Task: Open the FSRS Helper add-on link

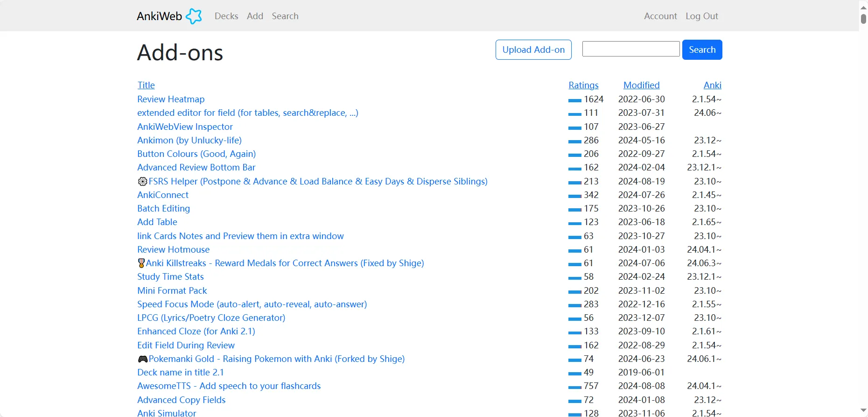Action: coord(318,181)
